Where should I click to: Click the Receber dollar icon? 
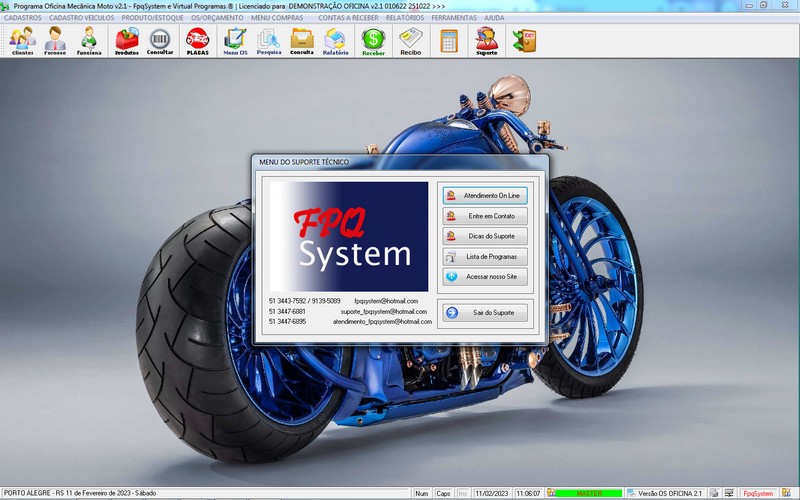tap(373, 41)
